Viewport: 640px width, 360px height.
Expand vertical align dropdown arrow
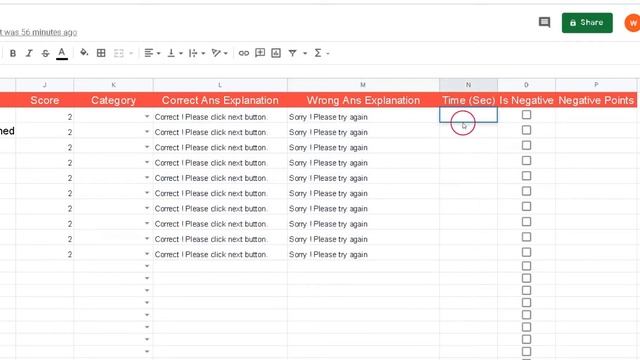pos(181,53)
